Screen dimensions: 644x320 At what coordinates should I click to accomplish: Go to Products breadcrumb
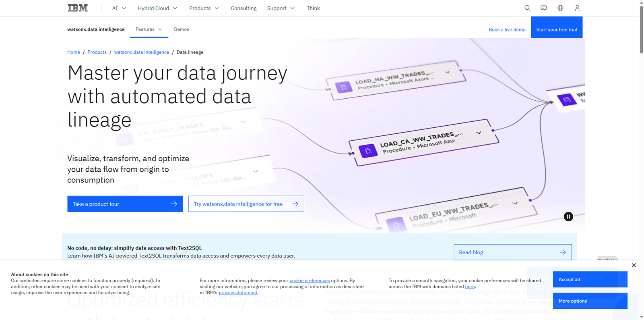coord(97,52)
